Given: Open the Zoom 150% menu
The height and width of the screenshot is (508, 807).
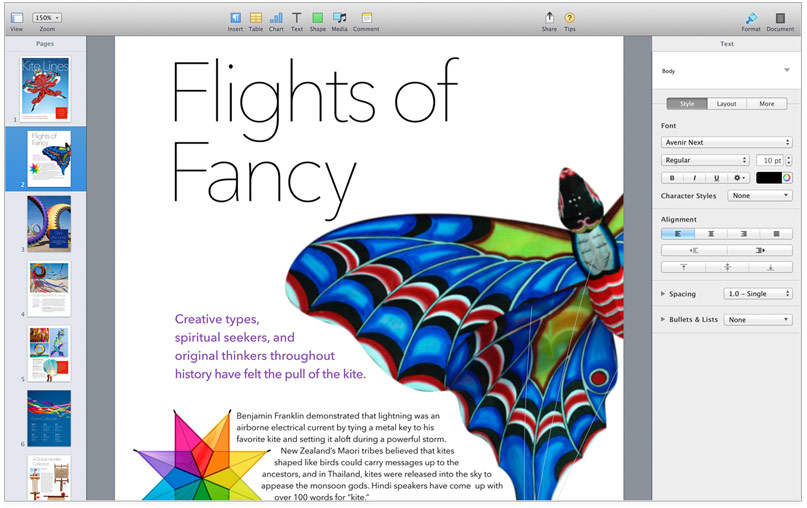Looking at the screenshot, I should click(47, 18).
